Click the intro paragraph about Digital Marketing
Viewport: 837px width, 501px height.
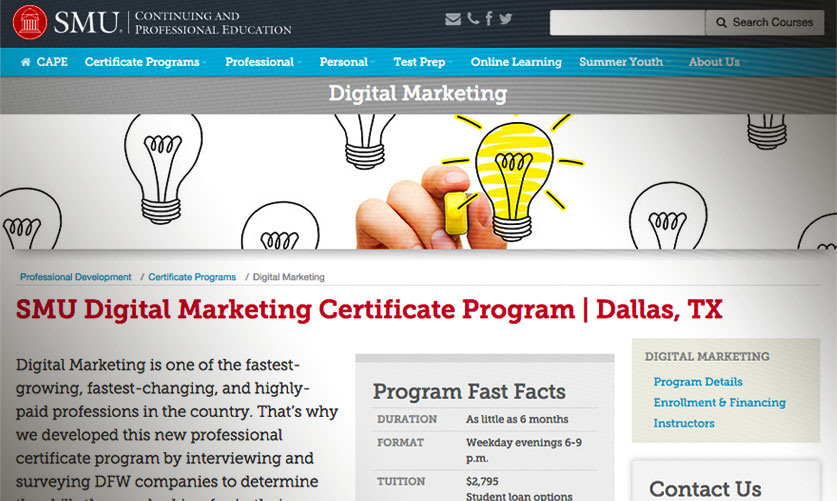176,427
